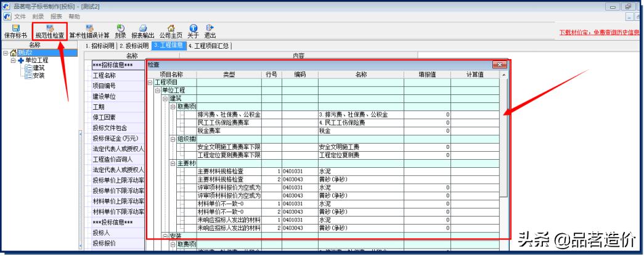The image size is (644, 256).
Task: Click the 计算值 column header
Action: pyautogui.click(x=475, y=75)
